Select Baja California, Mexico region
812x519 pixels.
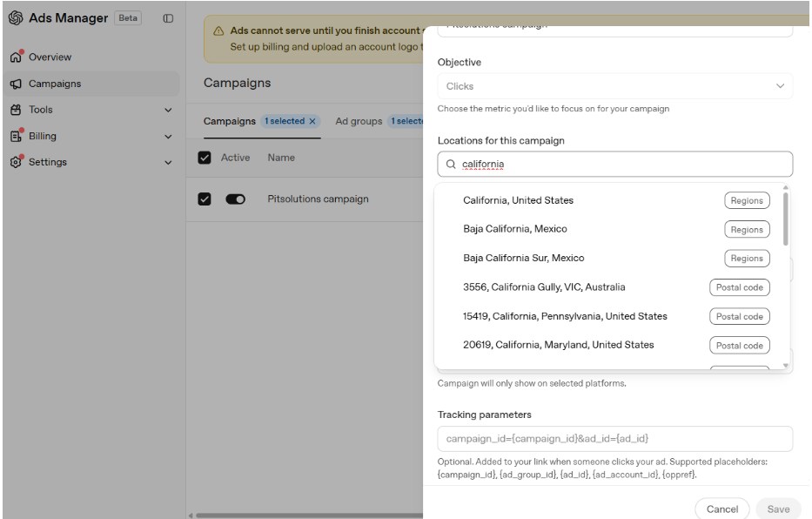click(x=612, y=229)
